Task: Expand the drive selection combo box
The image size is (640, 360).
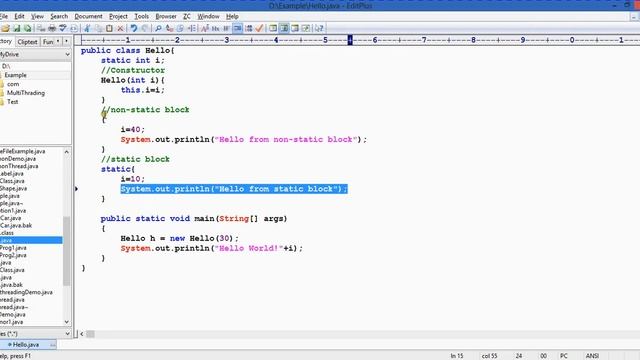Action: point(67,54)
